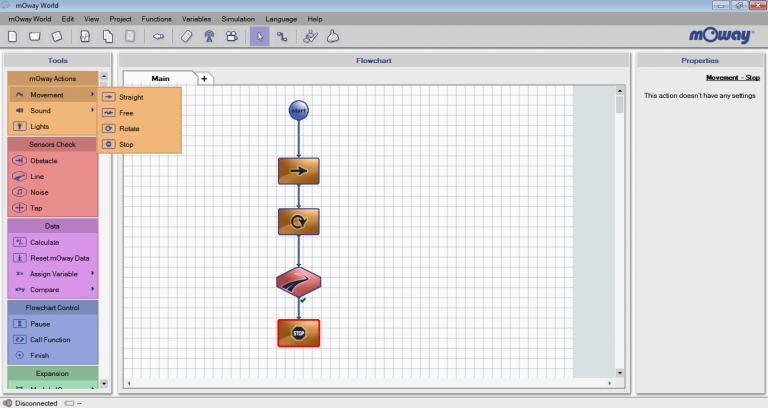Select the arrow cursor tool
The width and height of the screenshot is (768, 408).
click(260, 36)
